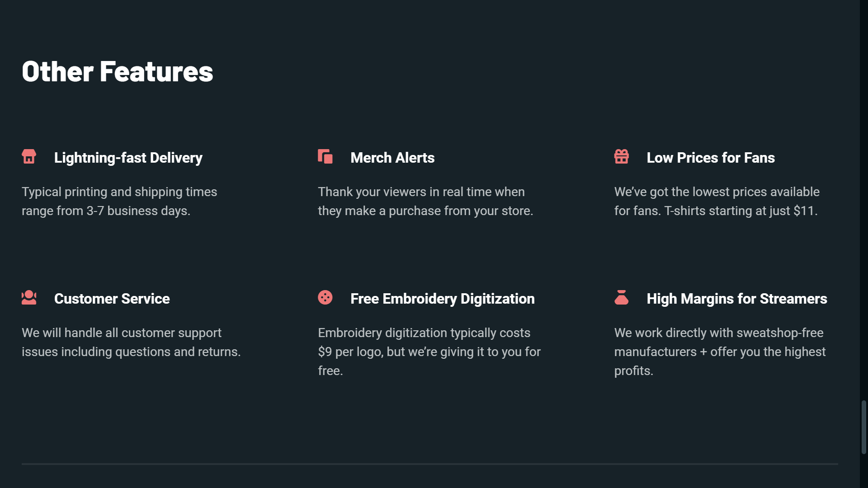Click the page's vertical scrollbar thumb
868x488 pixels.
coord(863,427)
